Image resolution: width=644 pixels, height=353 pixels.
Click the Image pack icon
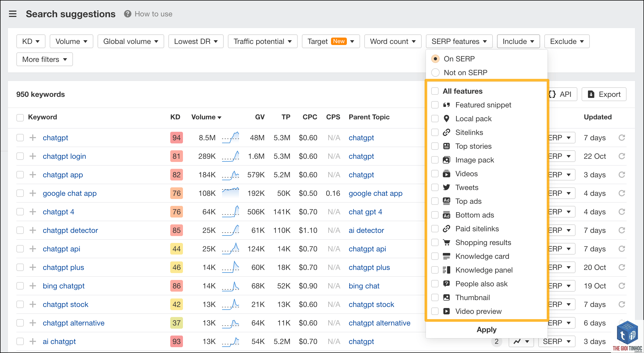pos(447,160)
